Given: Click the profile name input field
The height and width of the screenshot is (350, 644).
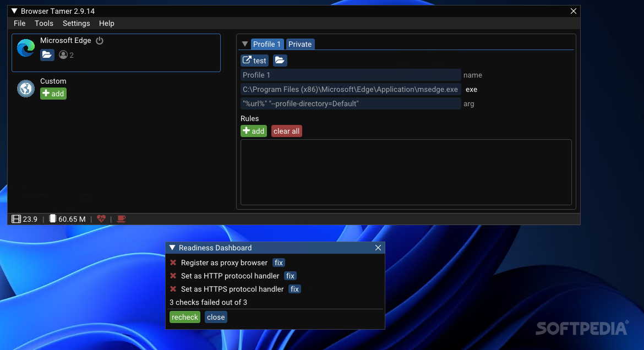Looking at the screenshot, I should tap(350, 75).
